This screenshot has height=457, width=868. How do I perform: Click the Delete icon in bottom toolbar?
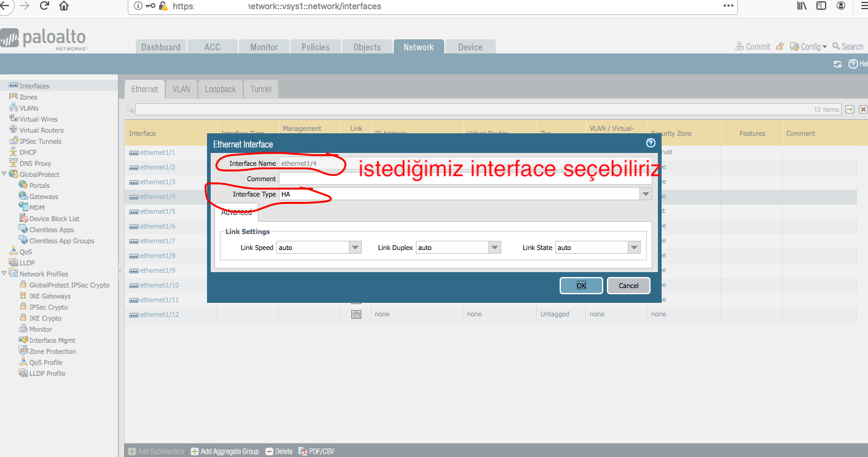point(269,451)
